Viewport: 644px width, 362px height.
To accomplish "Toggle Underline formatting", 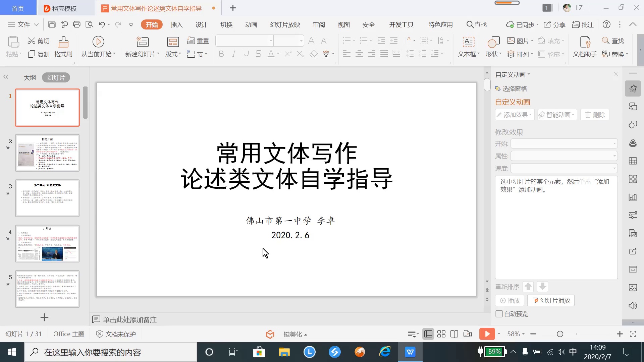I will click(246, 54).
